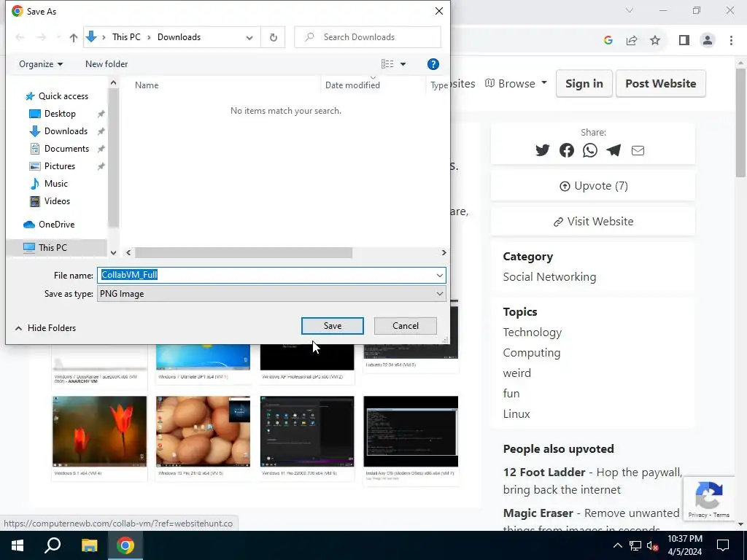
Task: Open the Windows Start menu
Action: click(18, 545)
